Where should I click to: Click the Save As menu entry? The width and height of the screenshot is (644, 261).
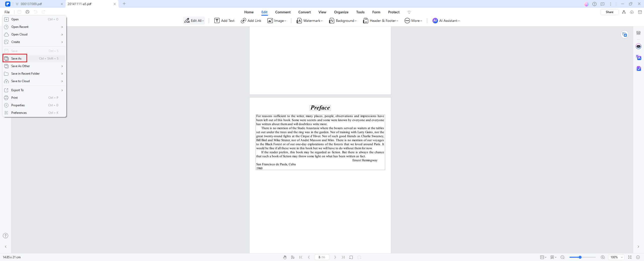(x=34, y=58)
